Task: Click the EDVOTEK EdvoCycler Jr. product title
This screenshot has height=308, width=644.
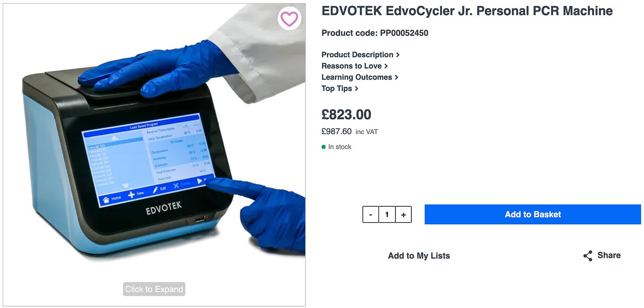Action: 467,11
